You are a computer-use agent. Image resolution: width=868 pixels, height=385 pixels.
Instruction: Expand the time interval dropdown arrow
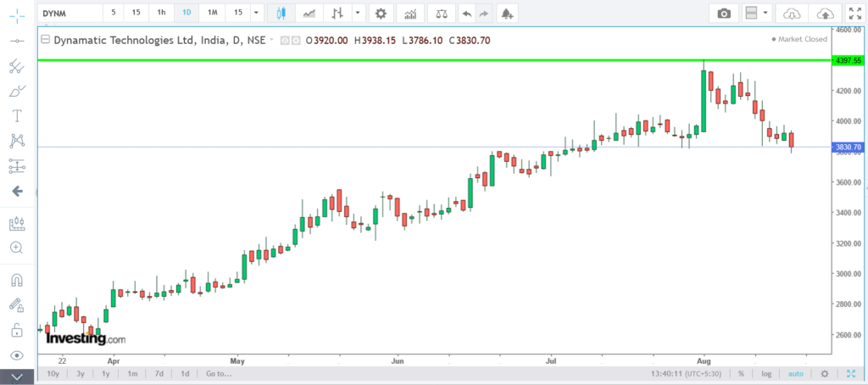click(258, 14)
